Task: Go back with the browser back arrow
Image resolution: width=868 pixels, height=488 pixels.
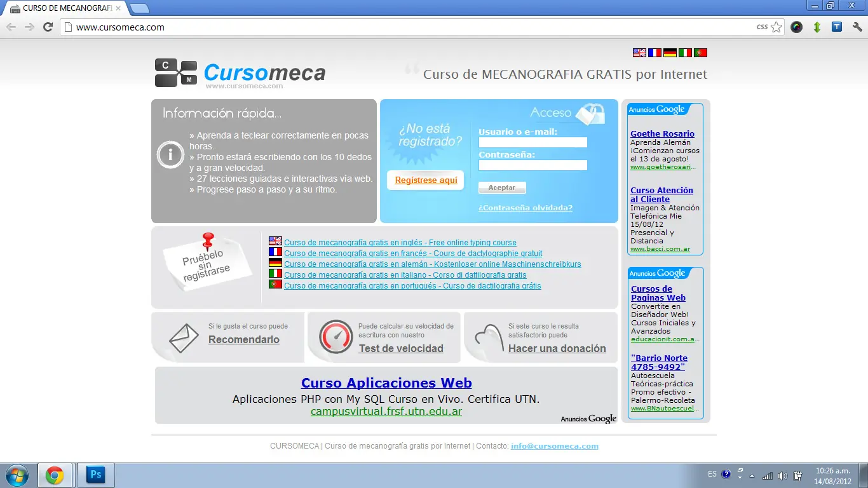Action: point(11,27)
